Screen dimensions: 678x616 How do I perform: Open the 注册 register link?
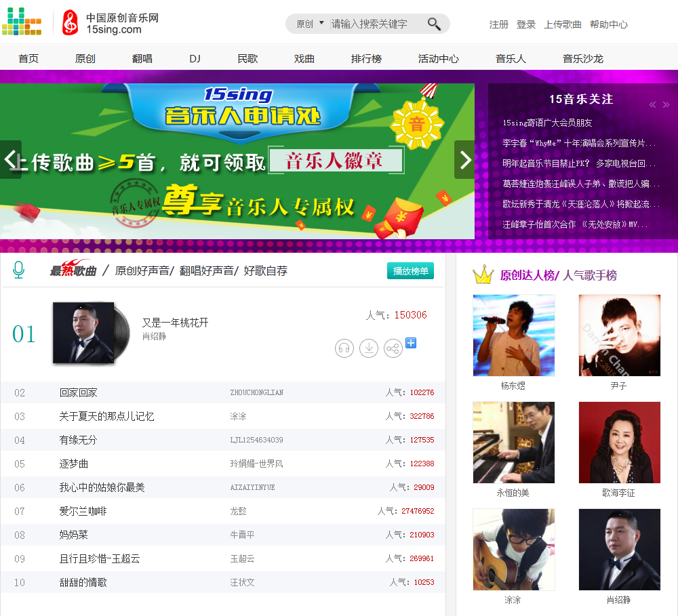click(498, 24)
